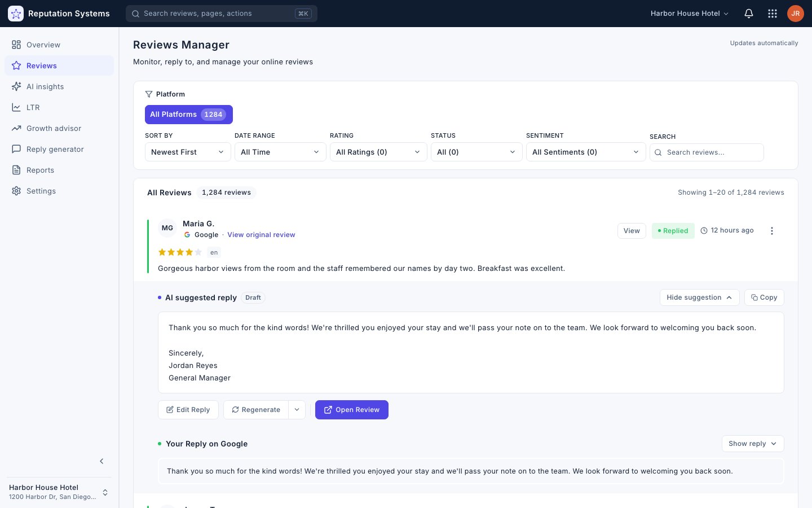The image size is (812, 508).
Task: Expand the All Sentiments dropdown
Action: coord(586,152)
